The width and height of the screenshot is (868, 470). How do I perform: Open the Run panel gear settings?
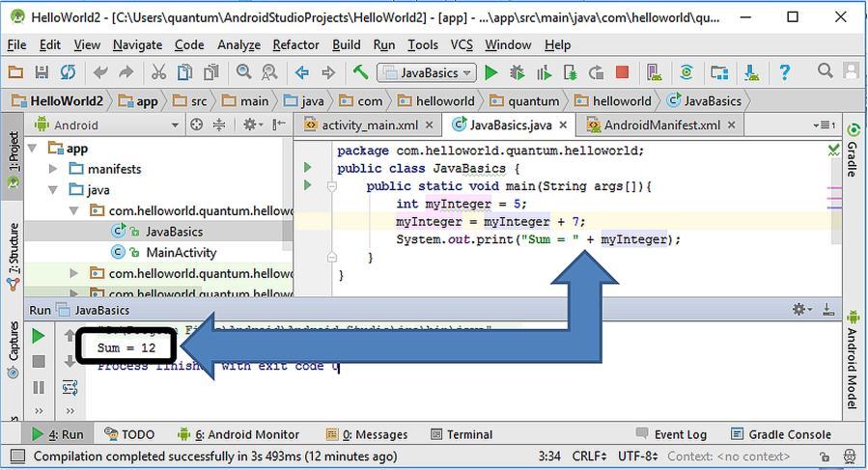801,310
